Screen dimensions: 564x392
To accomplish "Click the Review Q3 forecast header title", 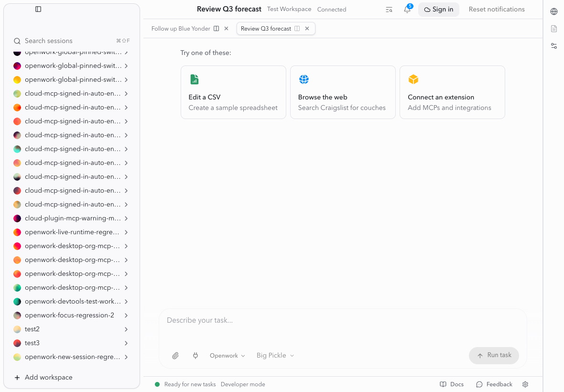I will (x=229, y=10).
